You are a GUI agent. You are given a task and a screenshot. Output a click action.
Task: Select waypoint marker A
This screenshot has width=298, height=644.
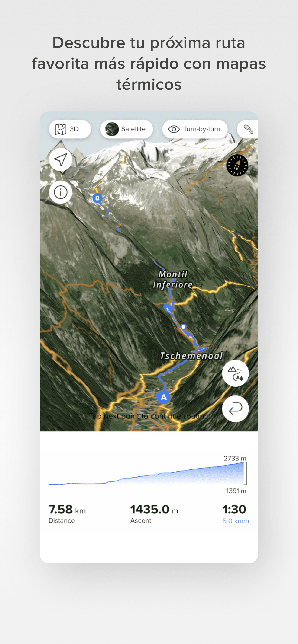coord(164,397)
